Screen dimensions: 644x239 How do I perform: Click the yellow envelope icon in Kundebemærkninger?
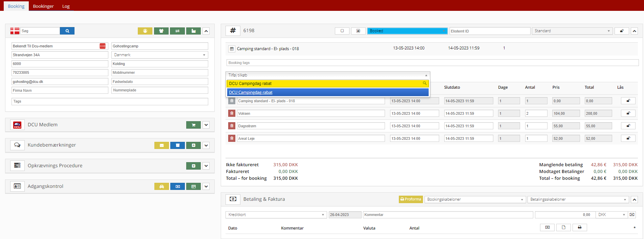pos(162,145)
